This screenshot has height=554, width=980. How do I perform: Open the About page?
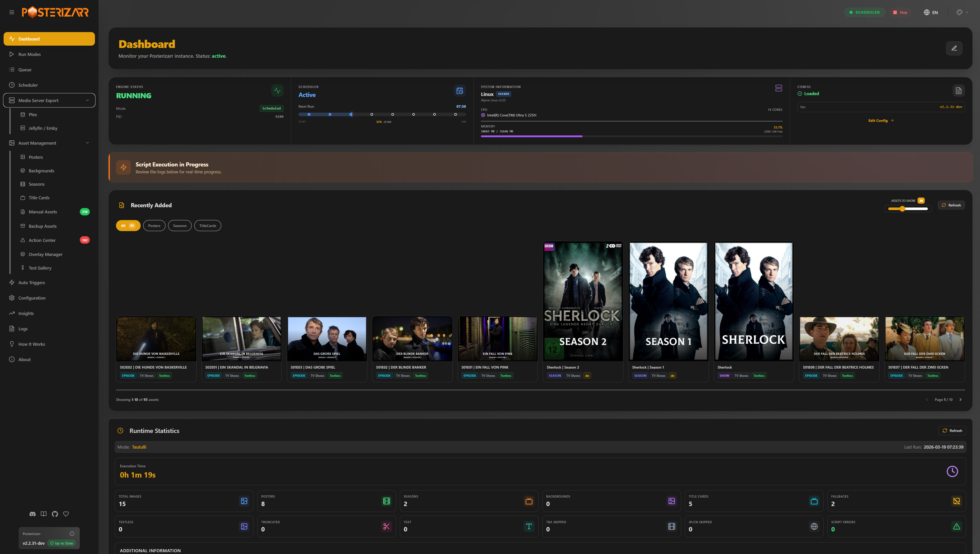point(49,360)
